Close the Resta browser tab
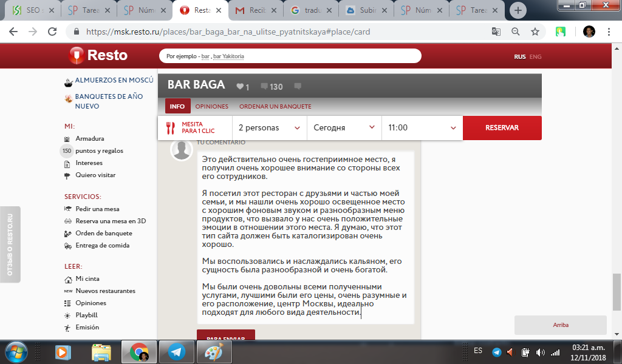Image resolution: width=622 pixels, height=364 pixels. point(219,11)
